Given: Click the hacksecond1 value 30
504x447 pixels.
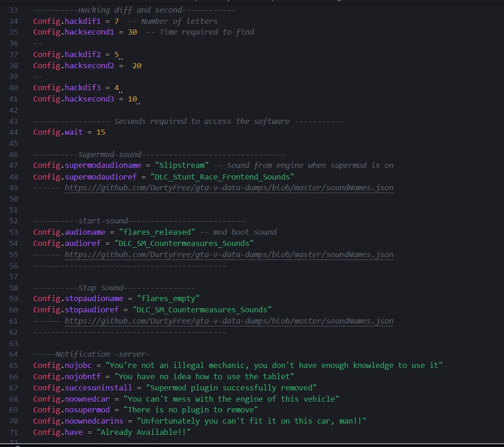Looking at the screenshot, I should pyautogui.click(x=132, y=32).
